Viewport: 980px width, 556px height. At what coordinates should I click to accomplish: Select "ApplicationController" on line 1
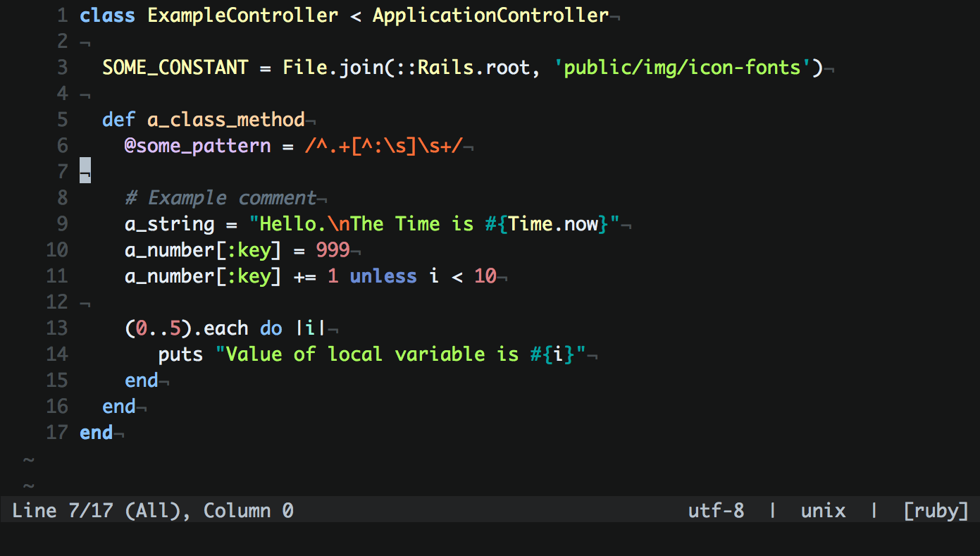[491, 16]
